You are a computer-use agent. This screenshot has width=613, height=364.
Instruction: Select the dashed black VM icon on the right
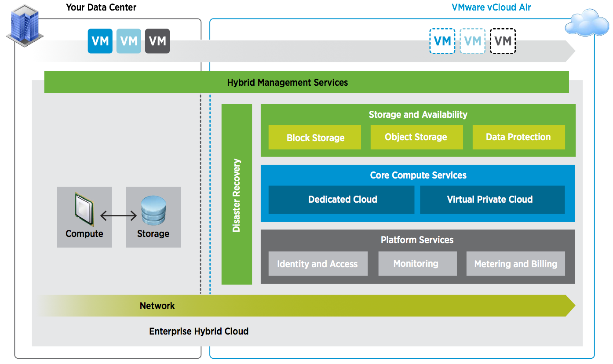[503, 40]
